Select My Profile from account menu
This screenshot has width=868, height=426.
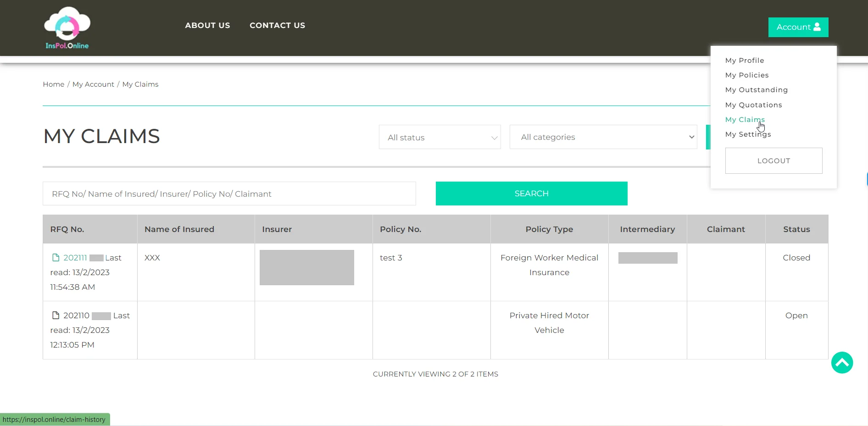[x=745, y=61]
